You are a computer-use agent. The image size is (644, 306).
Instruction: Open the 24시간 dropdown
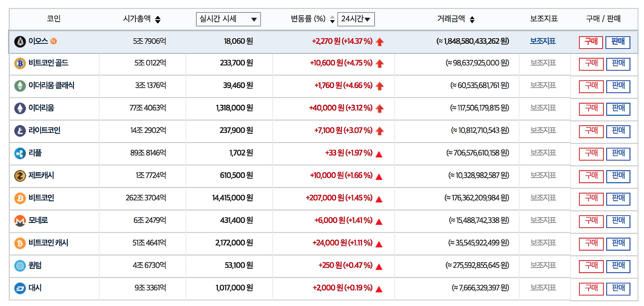pos(357,19)
